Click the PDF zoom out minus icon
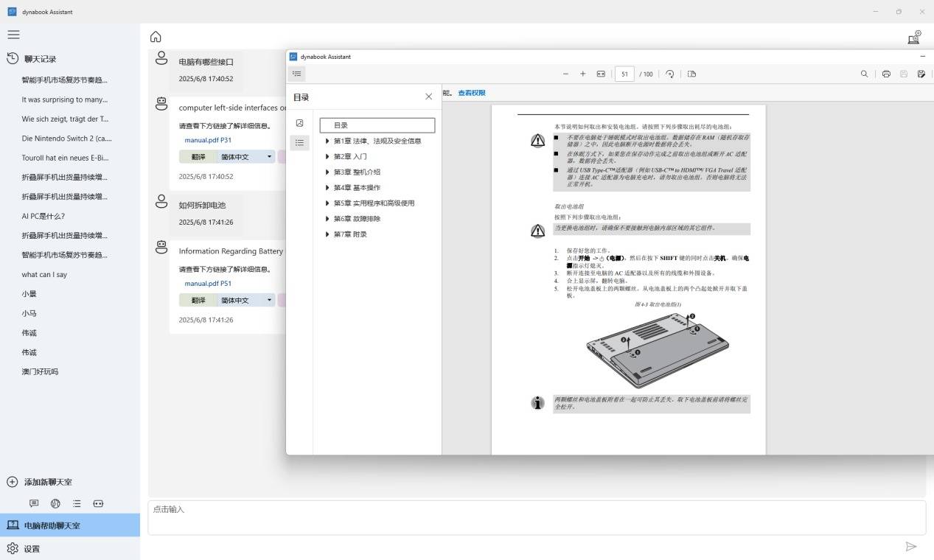Viewport: 934px width, 560px height. tap(565, 74)
